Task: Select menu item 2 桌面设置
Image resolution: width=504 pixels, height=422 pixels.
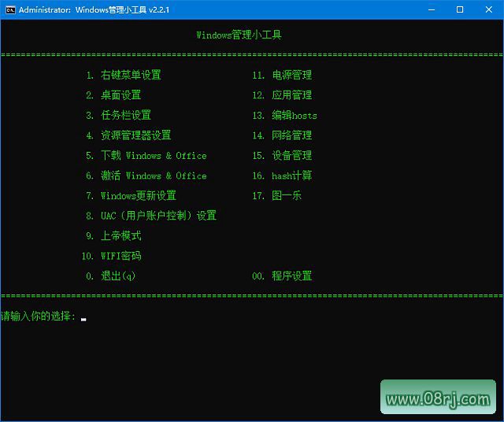Action: tap(120, 95)
